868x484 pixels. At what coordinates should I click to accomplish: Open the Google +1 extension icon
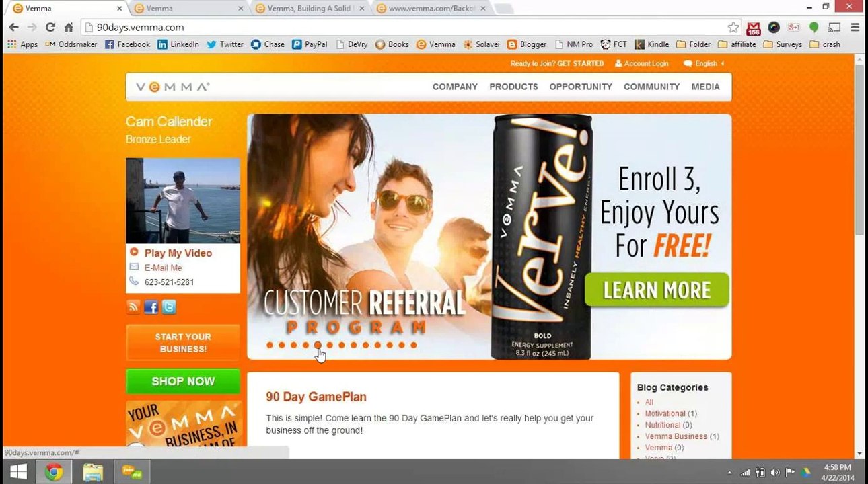(x=794, y=28)
